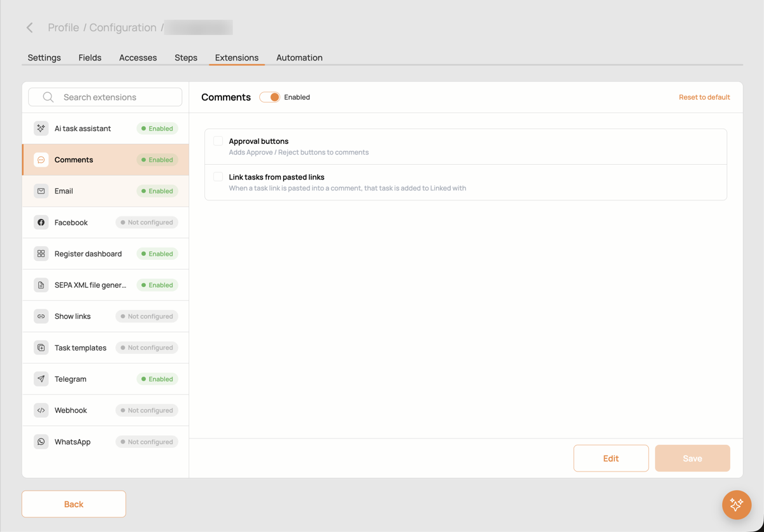The width and height of the screenshot is (764, 532).
Task: Click "Adds Approve / Reject buttons to comments" text
Action: [x=299, y=152]
